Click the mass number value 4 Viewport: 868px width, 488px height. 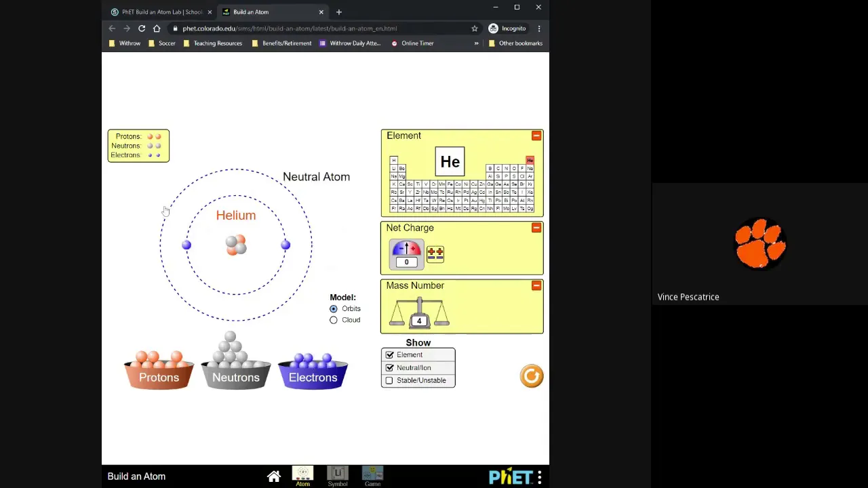(x=419, y=321)
